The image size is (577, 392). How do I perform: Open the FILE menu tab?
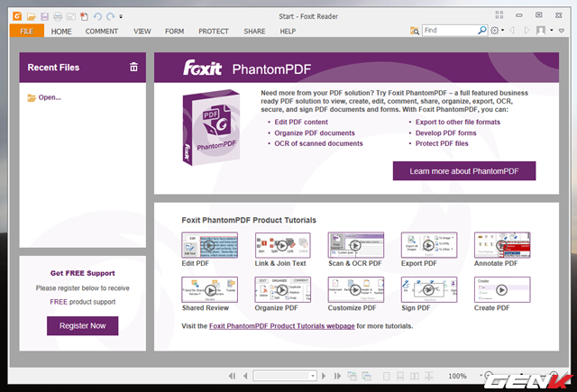click(x=26, y=31)
